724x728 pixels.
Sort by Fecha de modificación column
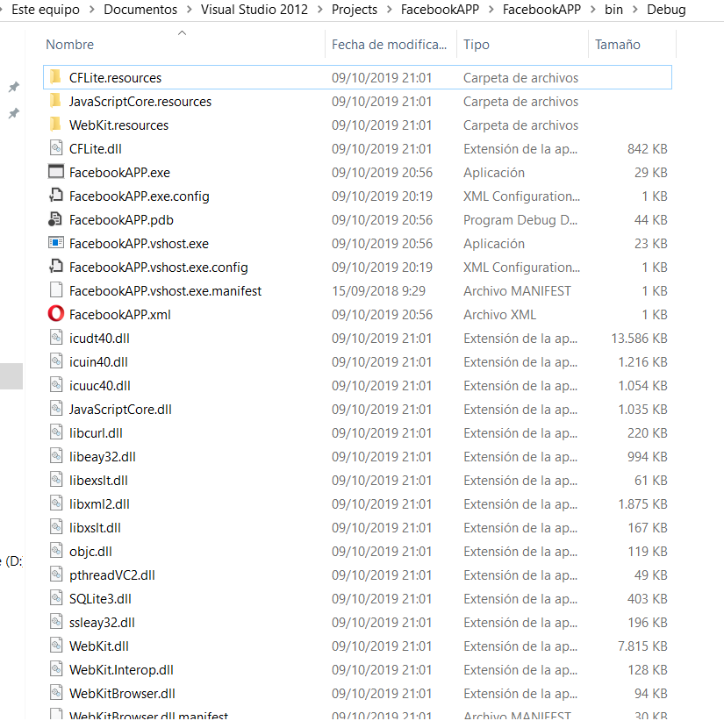point(389,45)
